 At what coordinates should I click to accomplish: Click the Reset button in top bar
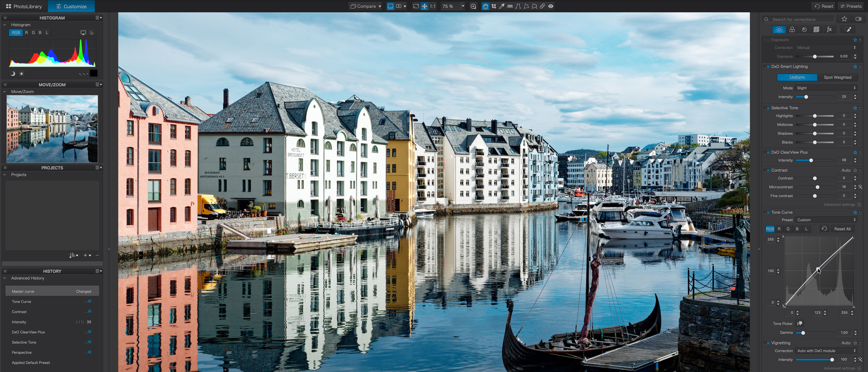point(824,6)
